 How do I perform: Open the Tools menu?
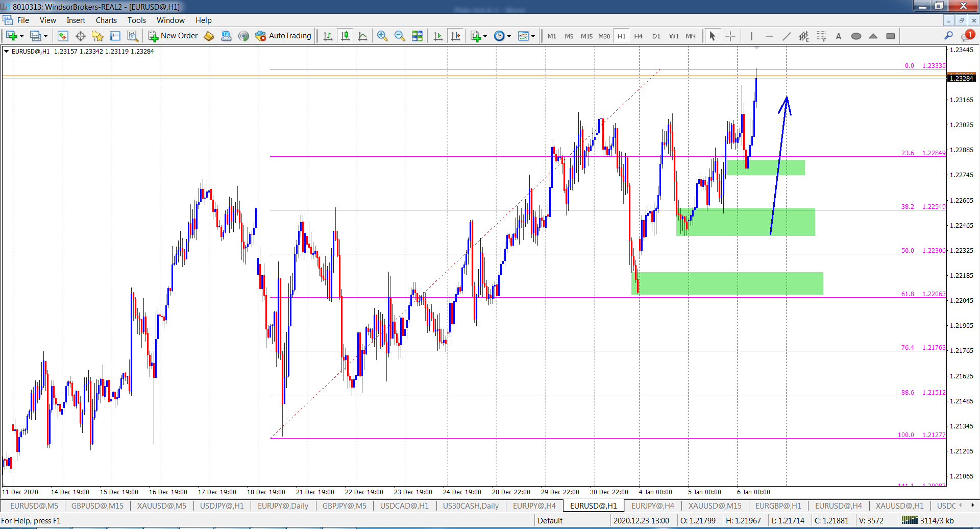pyautogui.click(x=137, y=20)
